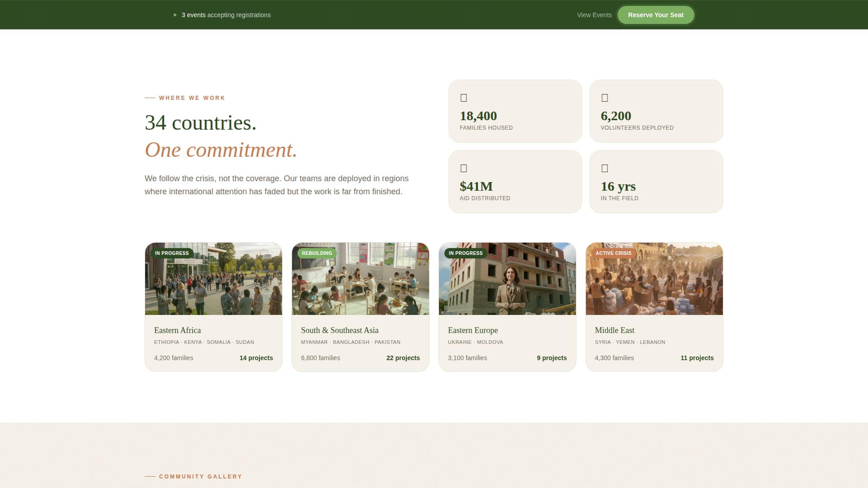Click the families housed stat icon

pos(463,98)
